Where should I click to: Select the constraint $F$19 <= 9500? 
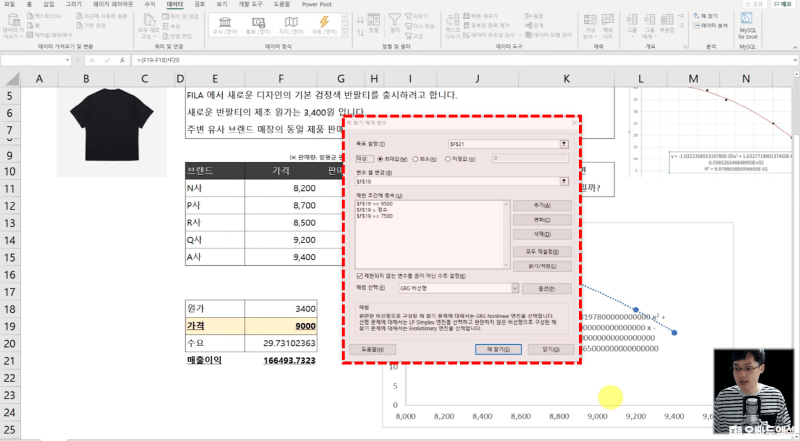pyautogui.click(x=376, y=203)
